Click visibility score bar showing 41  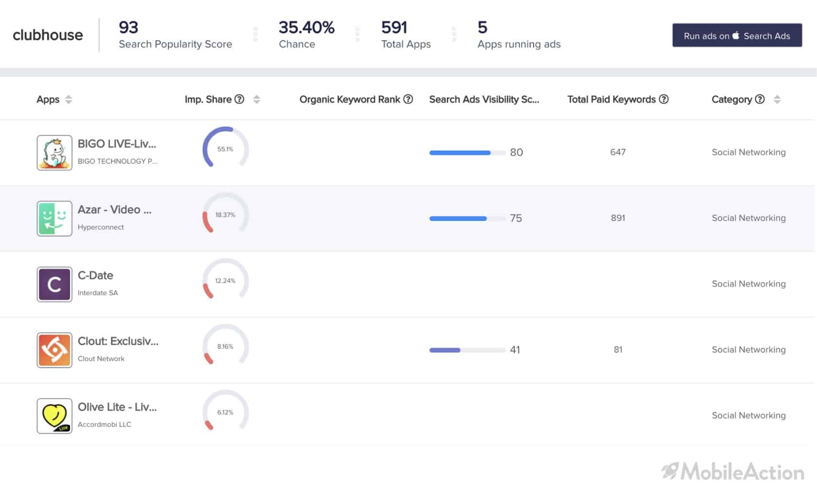467,350
